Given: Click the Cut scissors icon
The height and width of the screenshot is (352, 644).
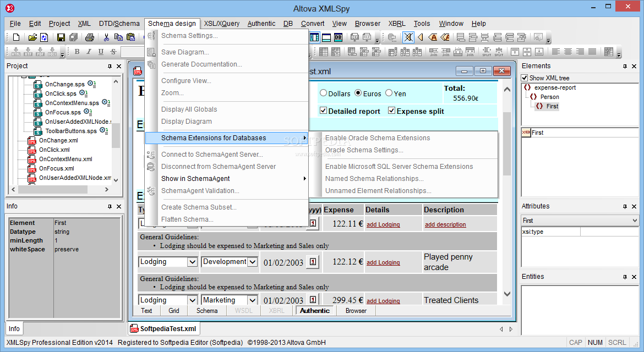Looking at the screenshot, I should 106,37.
